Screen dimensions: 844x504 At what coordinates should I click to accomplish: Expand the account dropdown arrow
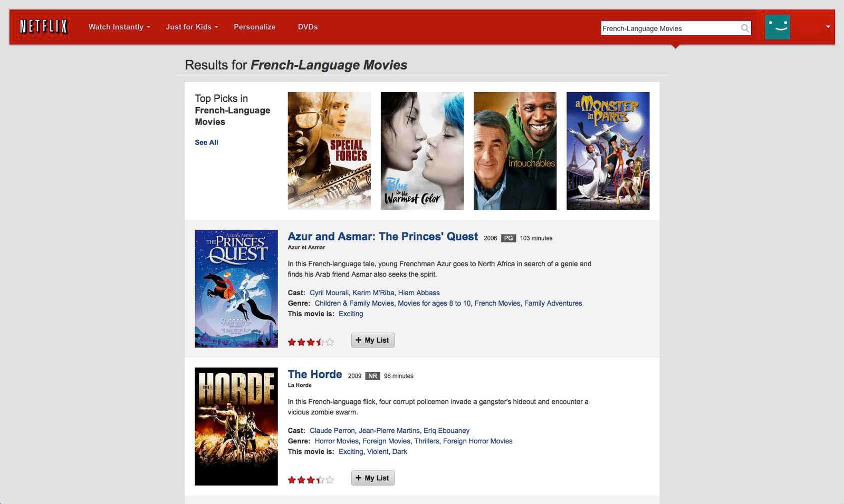point(828,27)
